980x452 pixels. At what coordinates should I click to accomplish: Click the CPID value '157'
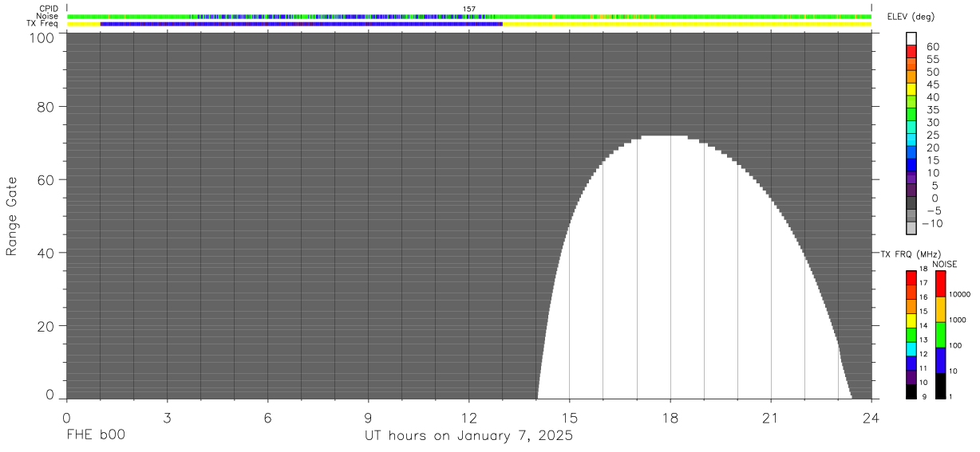[x=469, y=9]
